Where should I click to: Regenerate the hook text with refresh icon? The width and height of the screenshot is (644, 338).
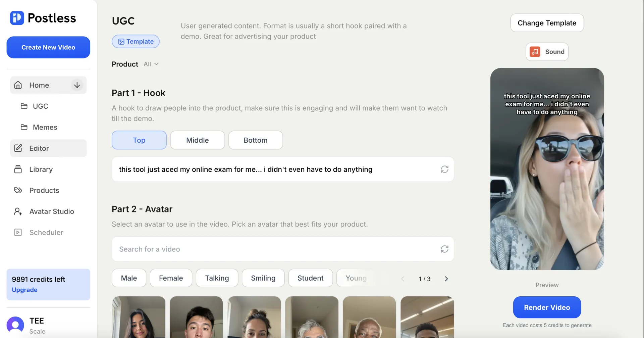point(444,170)
